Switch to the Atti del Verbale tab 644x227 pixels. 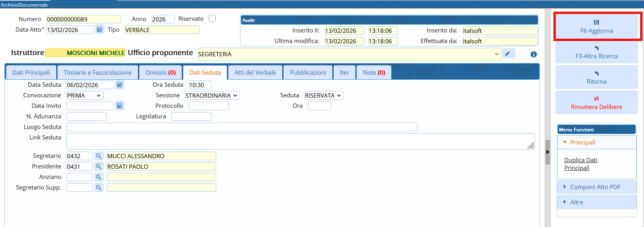(x=255, y=73)
